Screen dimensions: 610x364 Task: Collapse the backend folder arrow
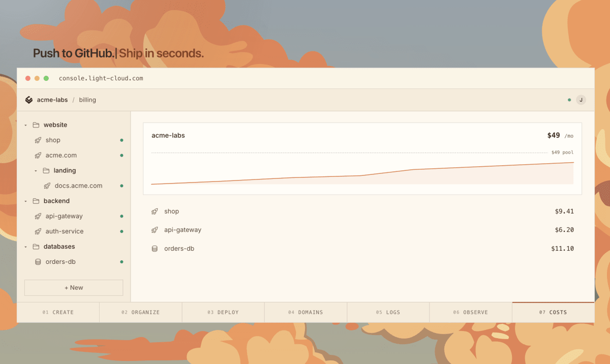click(x=25, y=201)
